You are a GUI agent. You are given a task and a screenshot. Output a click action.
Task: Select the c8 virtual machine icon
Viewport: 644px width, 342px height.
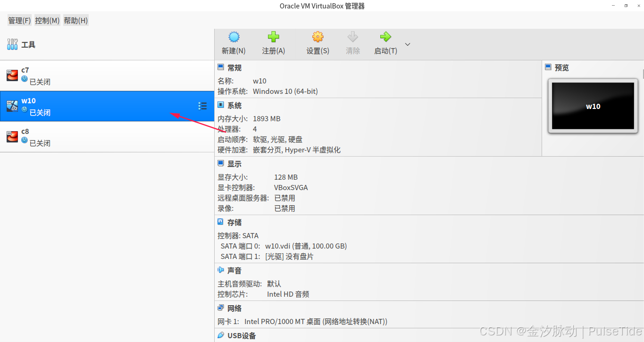(12, 137)
